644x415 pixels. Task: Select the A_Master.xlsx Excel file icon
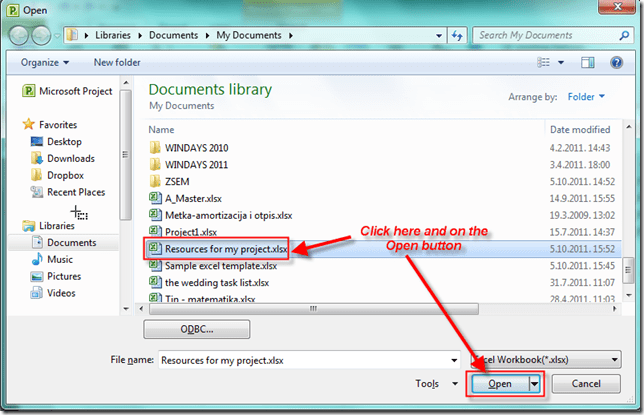pos(155,198)
